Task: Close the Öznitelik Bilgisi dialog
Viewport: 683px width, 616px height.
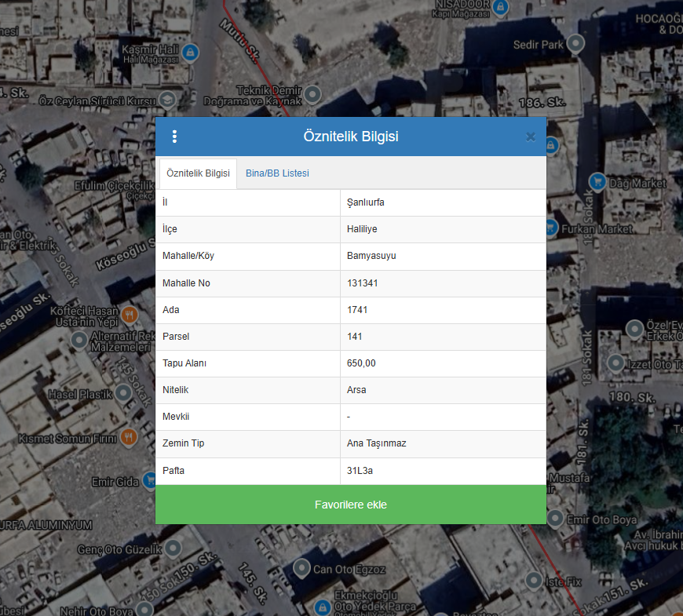Action: 531,137
